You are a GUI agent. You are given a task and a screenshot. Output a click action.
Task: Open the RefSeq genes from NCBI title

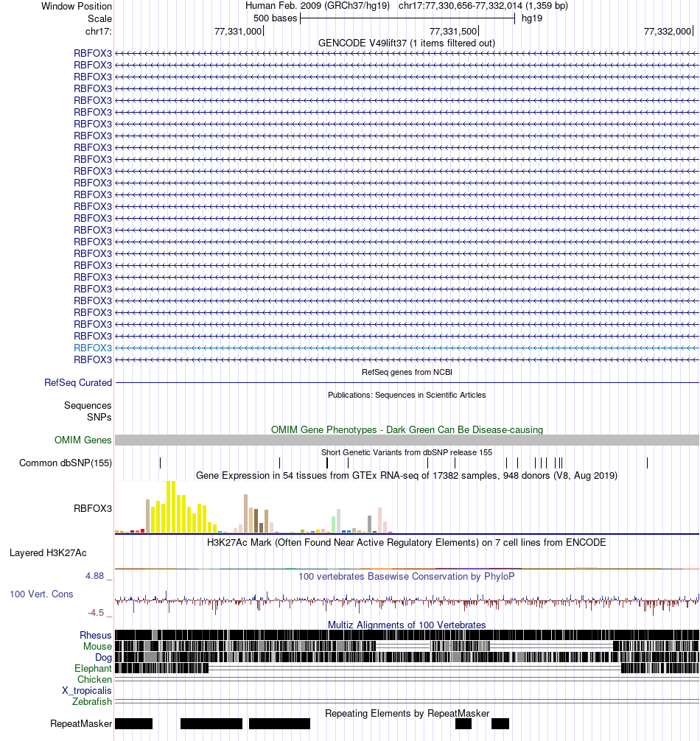[x=407, y=372]
